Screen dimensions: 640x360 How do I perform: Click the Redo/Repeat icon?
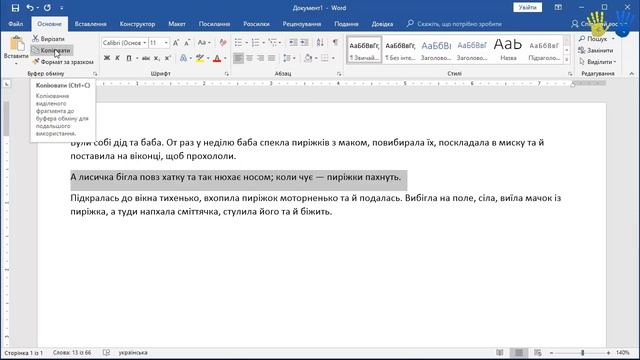47,8
